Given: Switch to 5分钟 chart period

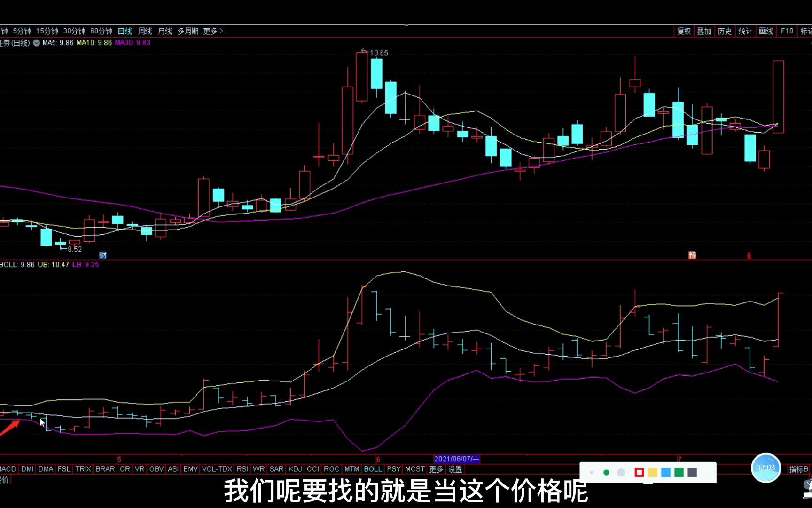Looking at the screenshot, I should 22,31.
